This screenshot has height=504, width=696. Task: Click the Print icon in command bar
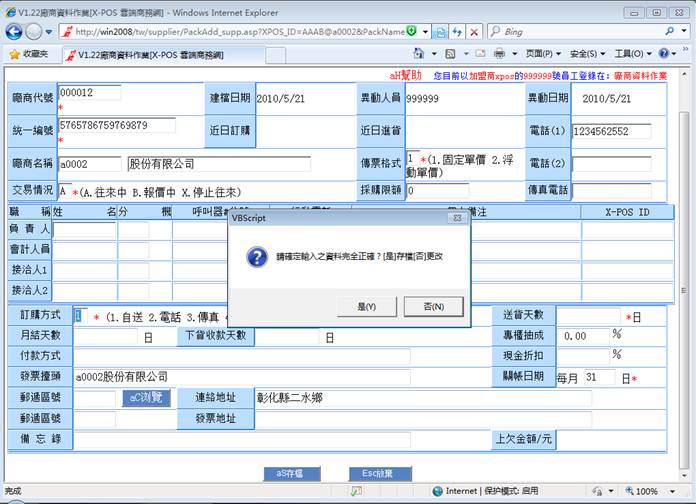coord(500,53)
